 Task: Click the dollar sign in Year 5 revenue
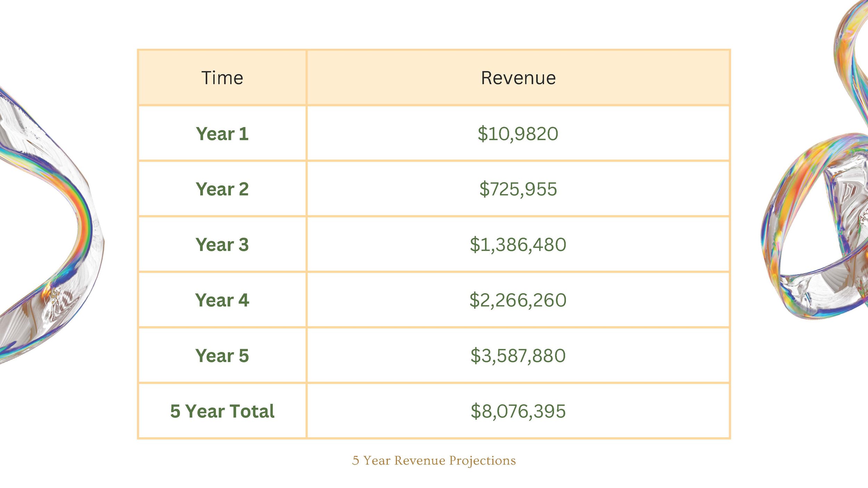pos(475,356)
